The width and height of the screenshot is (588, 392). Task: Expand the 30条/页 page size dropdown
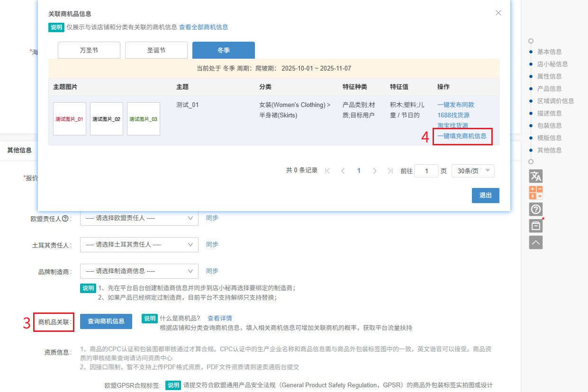(x=473, y=171)
